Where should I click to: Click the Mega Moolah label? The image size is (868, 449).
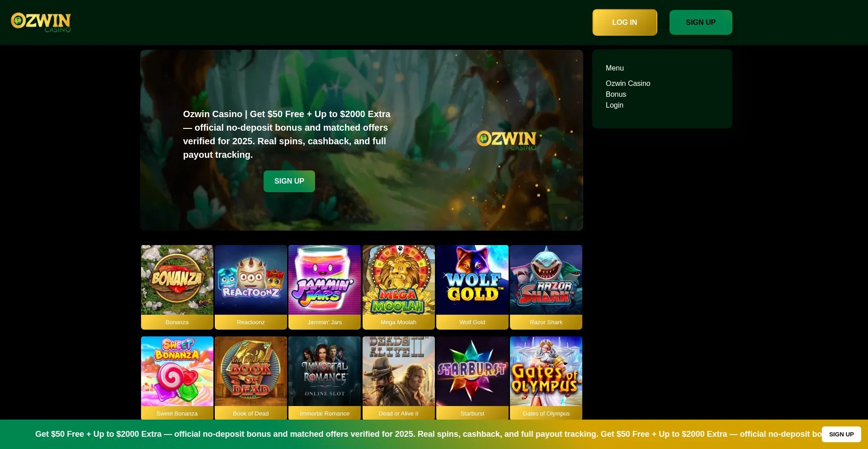tap(399, 322)
